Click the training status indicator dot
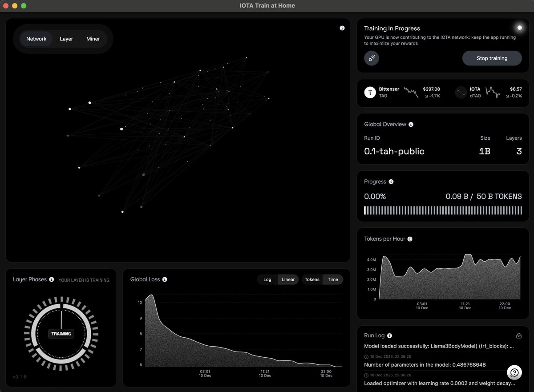The height and width of the screenshot is (392, 534). click(519, 28)
